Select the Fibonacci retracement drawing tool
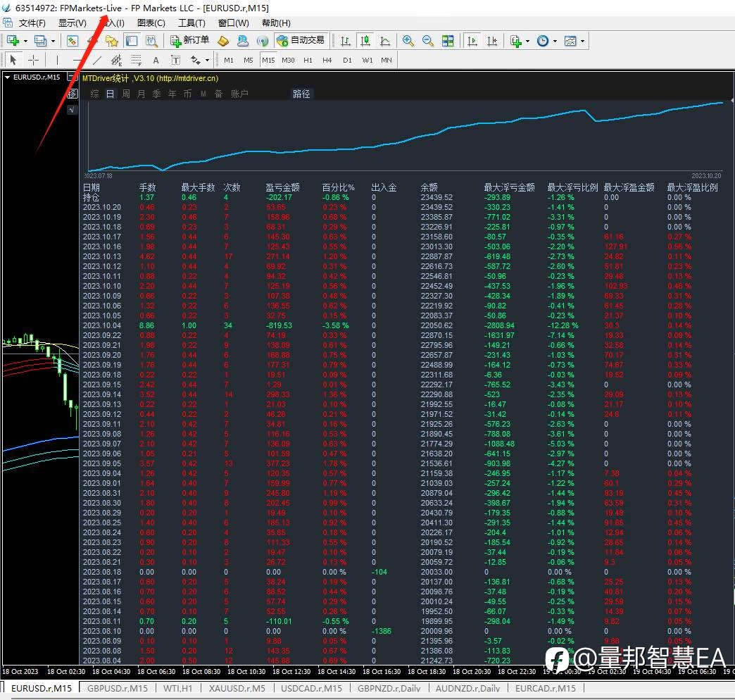This screenshot has width=735, height=700. pyautogui.click(x=136, y=60)
